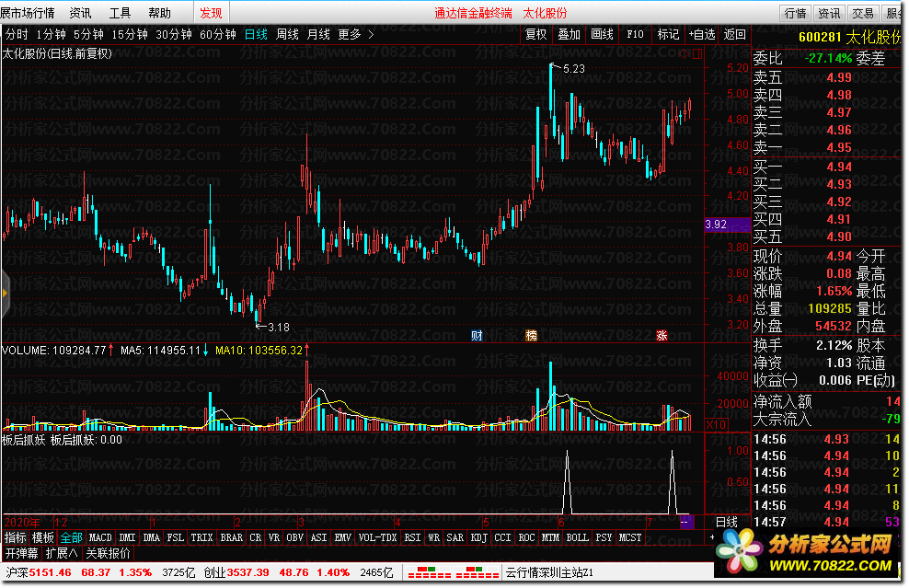
Task: Click the 3.92 price level marker
Action: coord(727,225)
